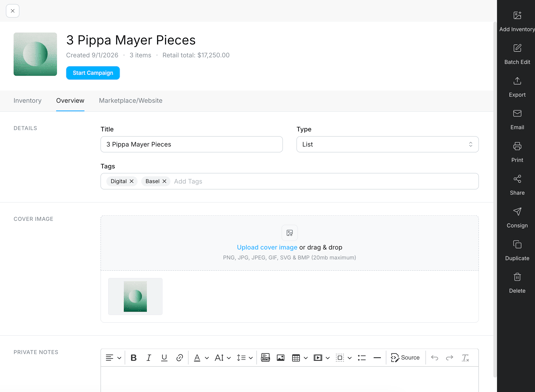Toggle italic formatting in notes editor
Viewport: 535px width, 392px height.
click(x=149, y=358)
